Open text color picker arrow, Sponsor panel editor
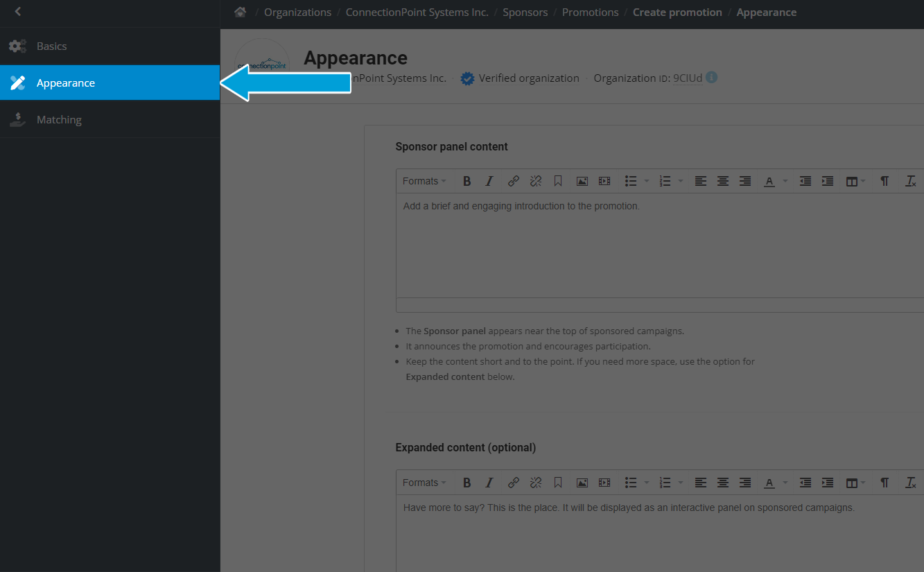 (x=785, y=181)
